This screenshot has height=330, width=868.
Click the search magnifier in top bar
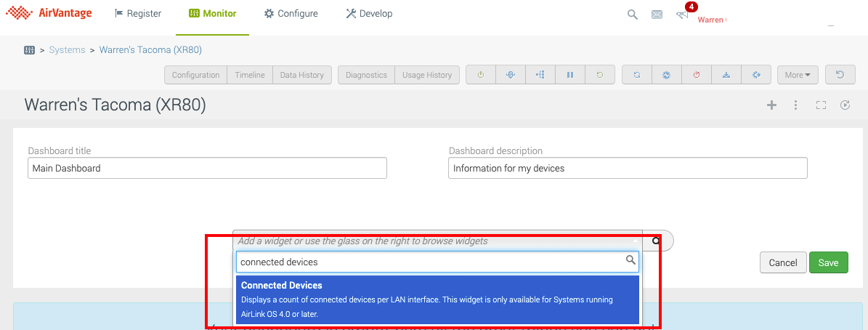pyautogui.click(x=633, y=15)
